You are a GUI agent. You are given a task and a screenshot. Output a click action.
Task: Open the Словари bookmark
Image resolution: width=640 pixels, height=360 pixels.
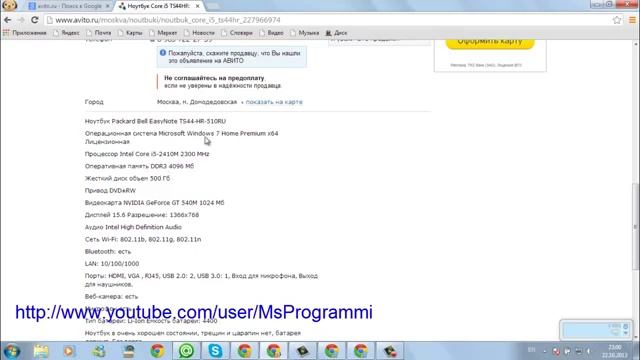(237, 33)
